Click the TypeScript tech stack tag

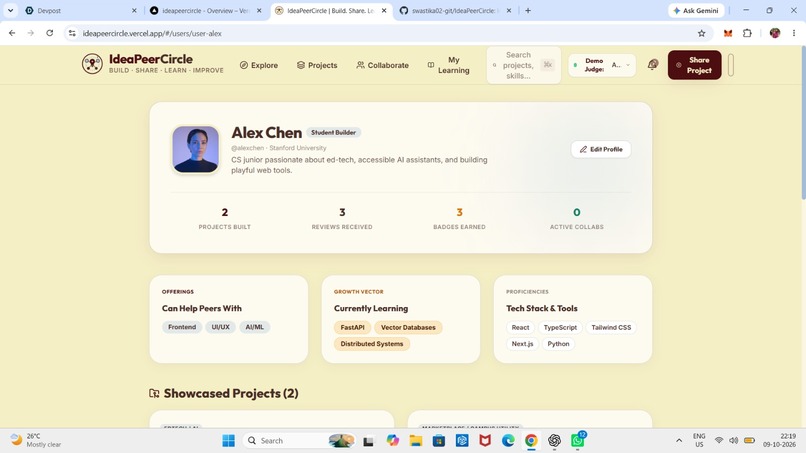click(560, 328)
